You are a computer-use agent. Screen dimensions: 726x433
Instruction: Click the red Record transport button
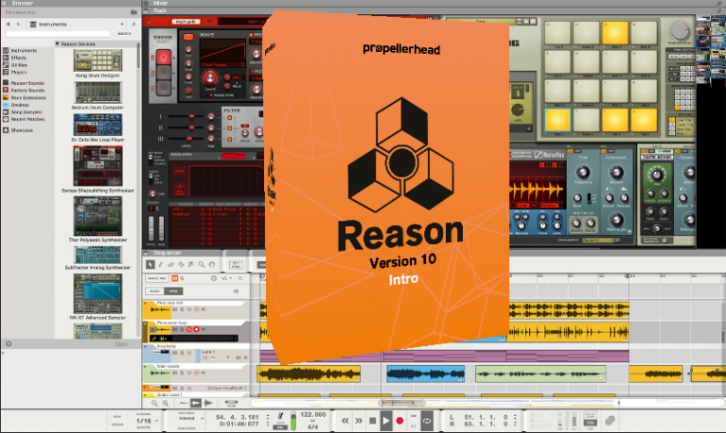tap(400, 420)
